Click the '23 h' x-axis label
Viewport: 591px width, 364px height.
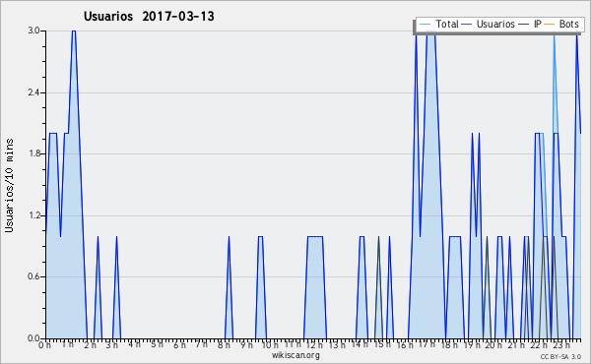coord(561,345)
